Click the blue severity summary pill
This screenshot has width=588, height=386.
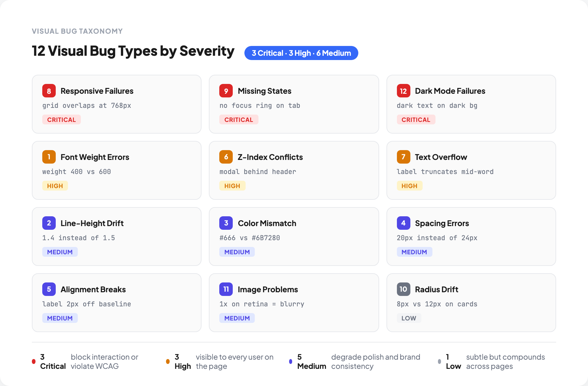point(301,53)
